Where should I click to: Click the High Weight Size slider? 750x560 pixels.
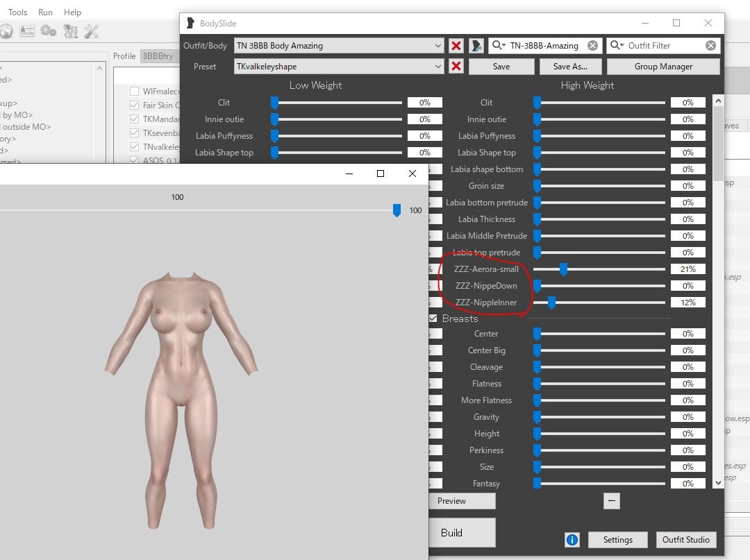pos(599,467)
